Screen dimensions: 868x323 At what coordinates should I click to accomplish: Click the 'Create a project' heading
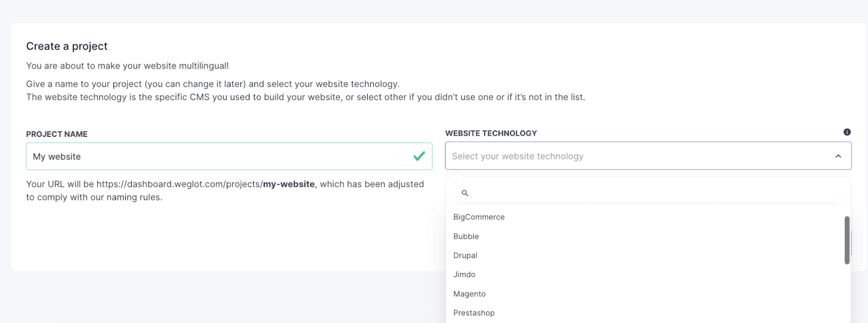coord(67,46)
